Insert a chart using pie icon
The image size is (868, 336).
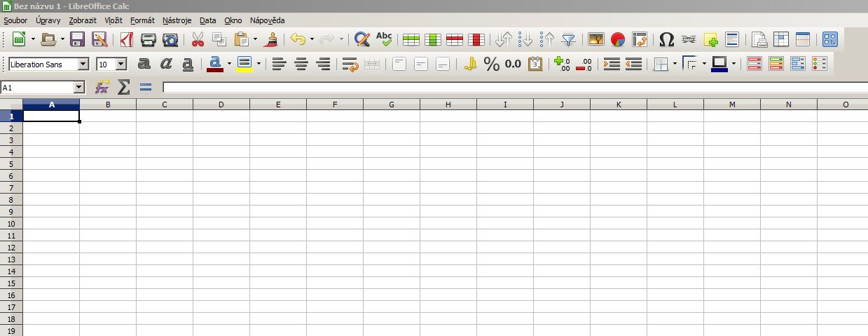pyautogui.click(x=617, y=39)
